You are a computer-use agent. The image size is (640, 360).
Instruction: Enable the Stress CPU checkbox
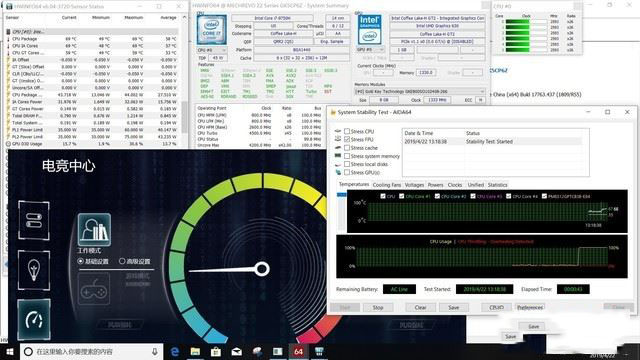point(347,131)
